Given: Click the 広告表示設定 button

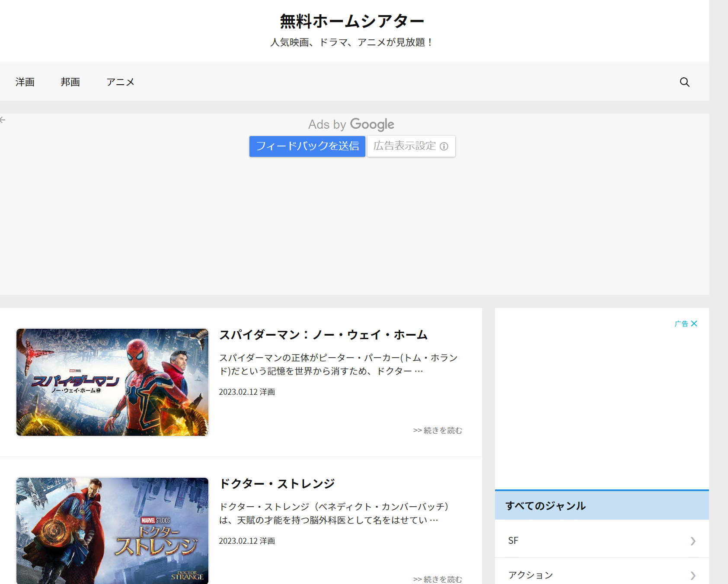Looking at the screenshot, I should coord(411,146).
